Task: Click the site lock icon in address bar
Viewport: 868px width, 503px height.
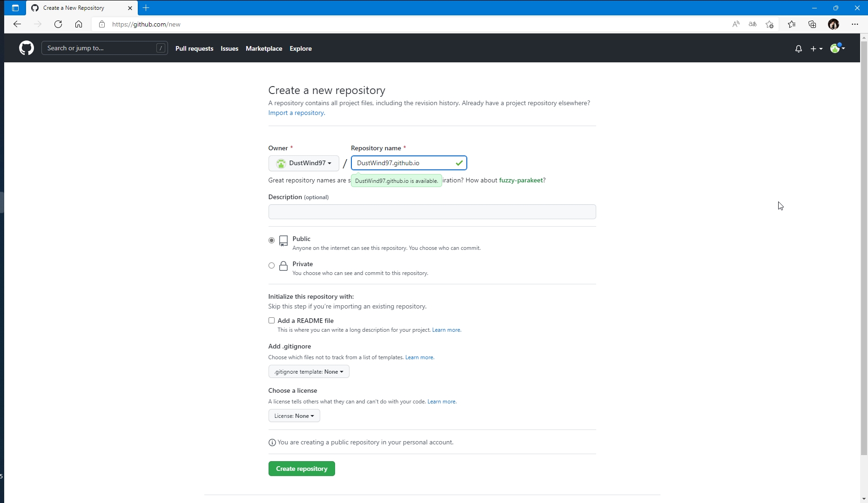Action: point(102,24)
